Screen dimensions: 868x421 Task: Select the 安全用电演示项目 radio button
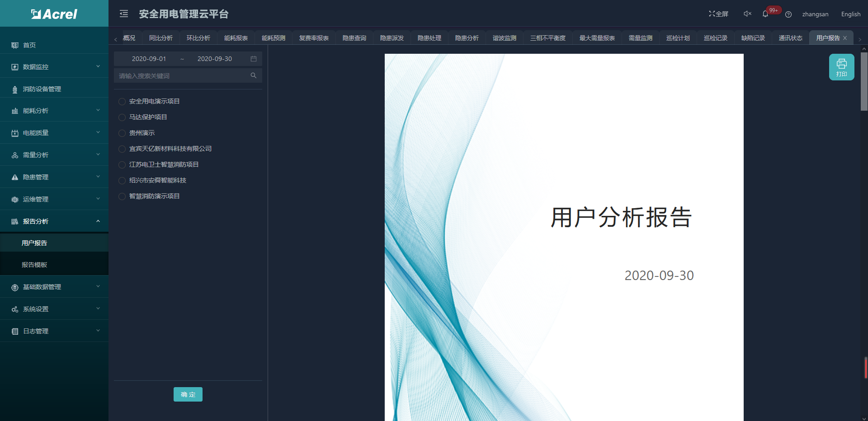pos(122,102)
